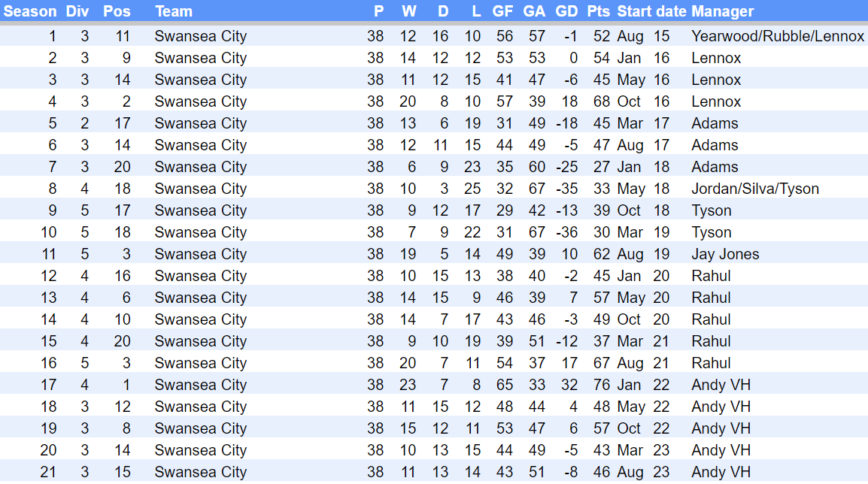Screen dimensions: 868x484
Task: Click the GF column header
Action: click(502, 11)
